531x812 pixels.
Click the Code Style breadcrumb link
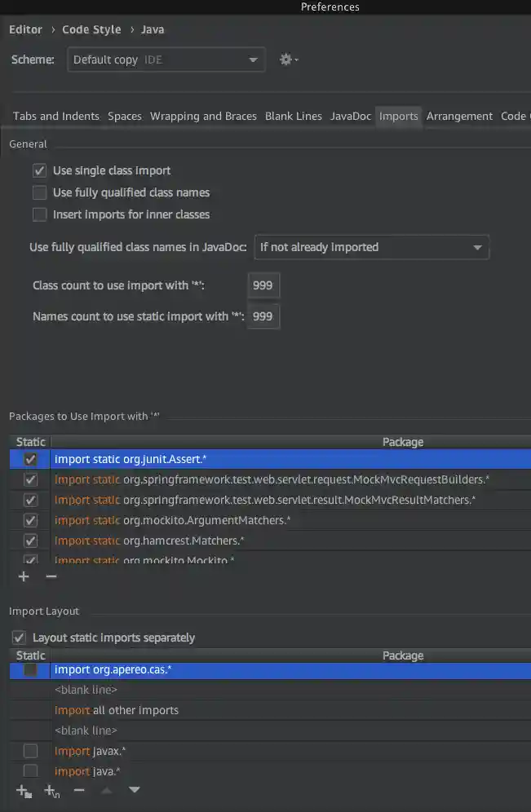point(91,29)
